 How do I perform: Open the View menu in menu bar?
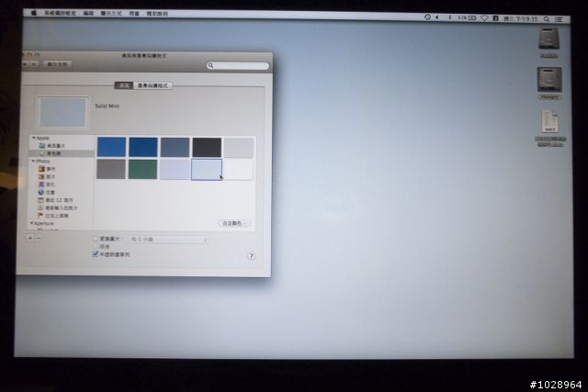click(x=111, y=13)
